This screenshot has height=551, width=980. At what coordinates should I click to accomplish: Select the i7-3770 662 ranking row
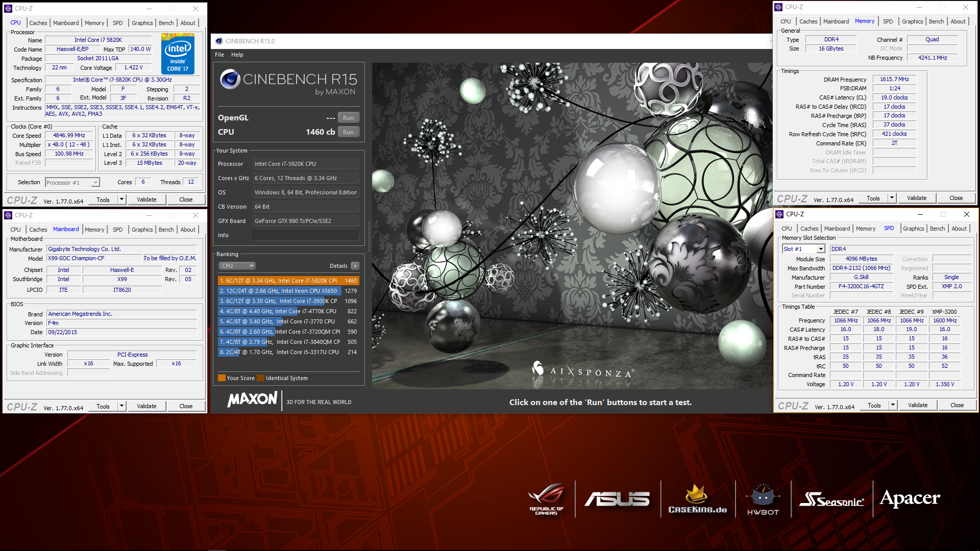pyautogui.click(x=288, y=321)
